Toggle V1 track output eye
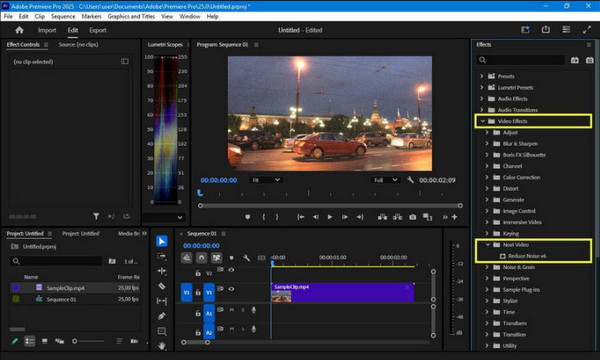 pos(231,289)
